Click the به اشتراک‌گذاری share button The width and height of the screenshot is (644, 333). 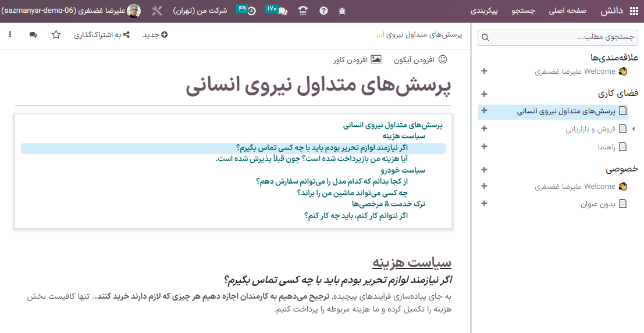tap(101, 35)
